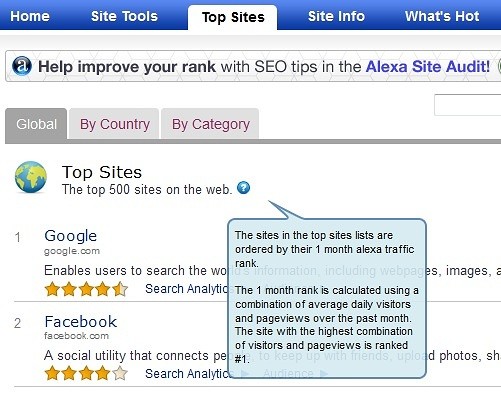
Task: Click the globe icon beside Top Sites
Action: pos(31,177)
